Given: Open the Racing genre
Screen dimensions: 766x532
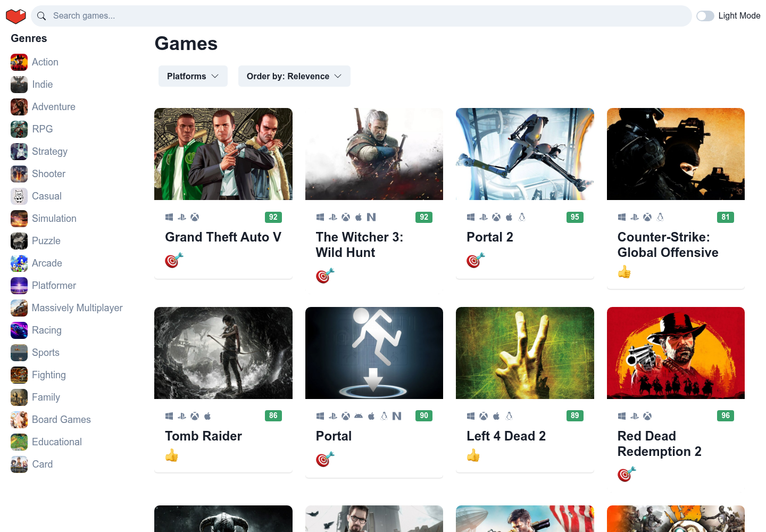Looking at the screenshot, I should pos(47,330).
